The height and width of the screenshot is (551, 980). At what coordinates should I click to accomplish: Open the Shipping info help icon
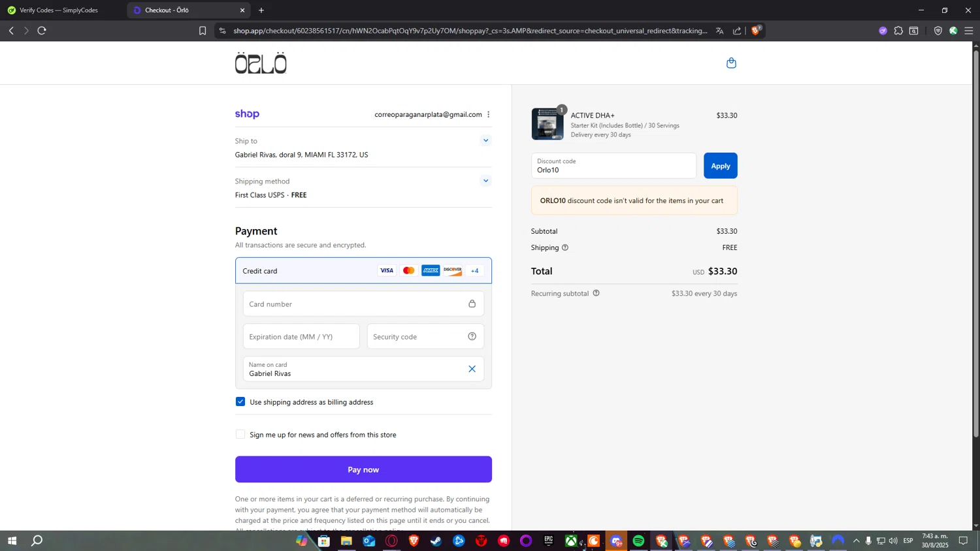pos(565,247)
